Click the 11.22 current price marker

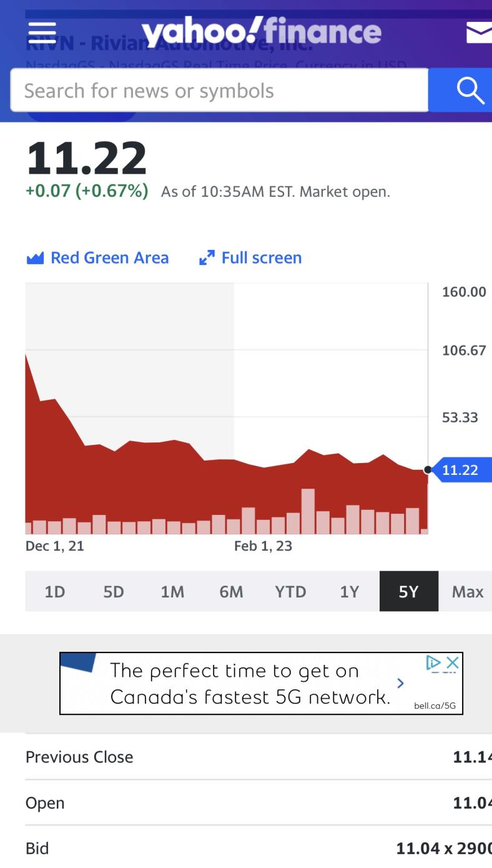(x=460, y=470)
